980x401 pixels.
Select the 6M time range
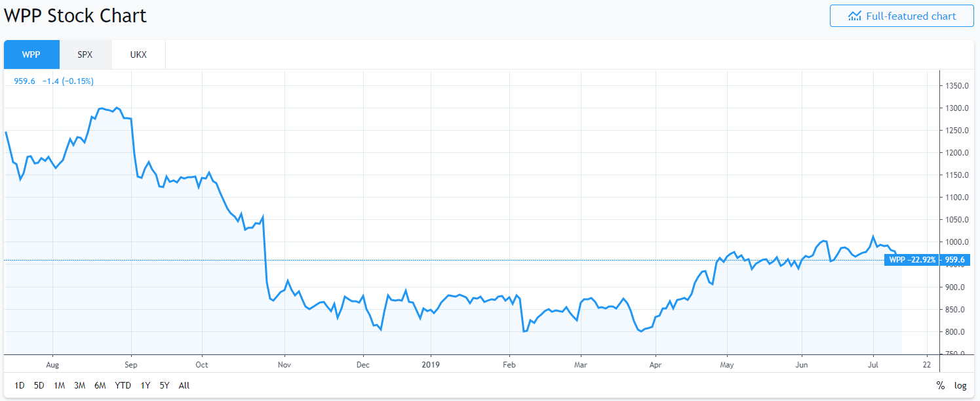[x=100, y=385]
